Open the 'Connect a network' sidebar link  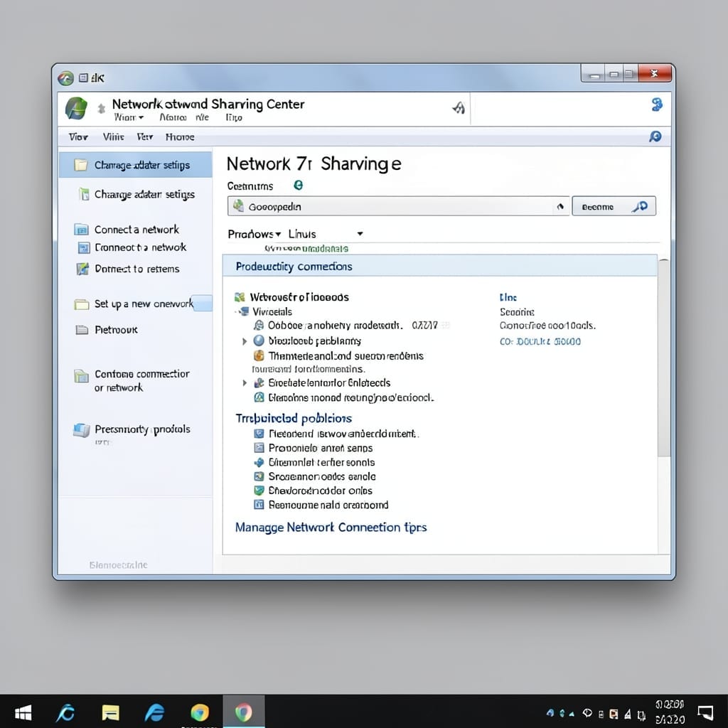(x=136, y=230)
